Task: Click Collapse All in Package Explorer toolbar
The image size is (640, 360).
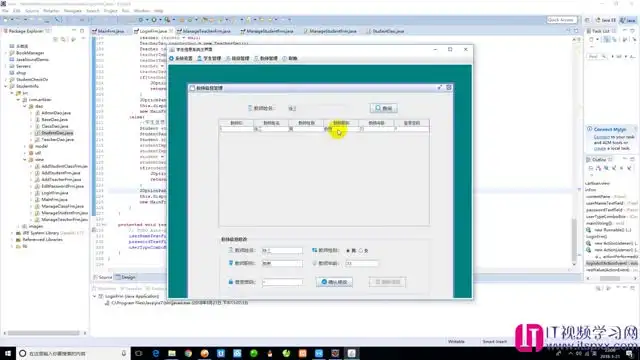Action: click(x=56, y=39)
